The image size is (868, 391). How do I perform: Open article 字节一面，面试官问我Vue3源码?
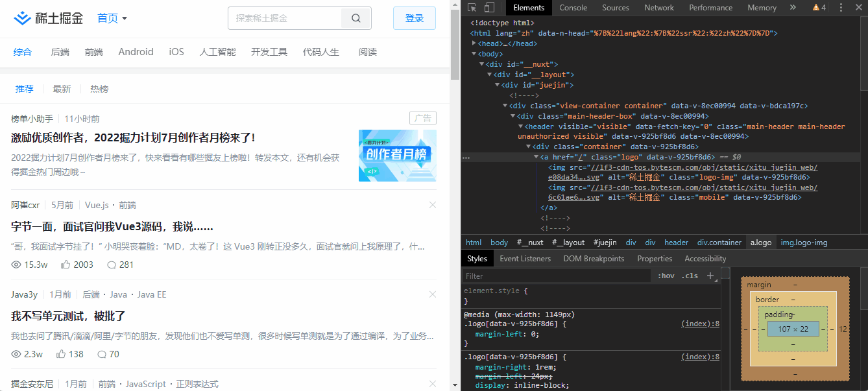[112, 227]
